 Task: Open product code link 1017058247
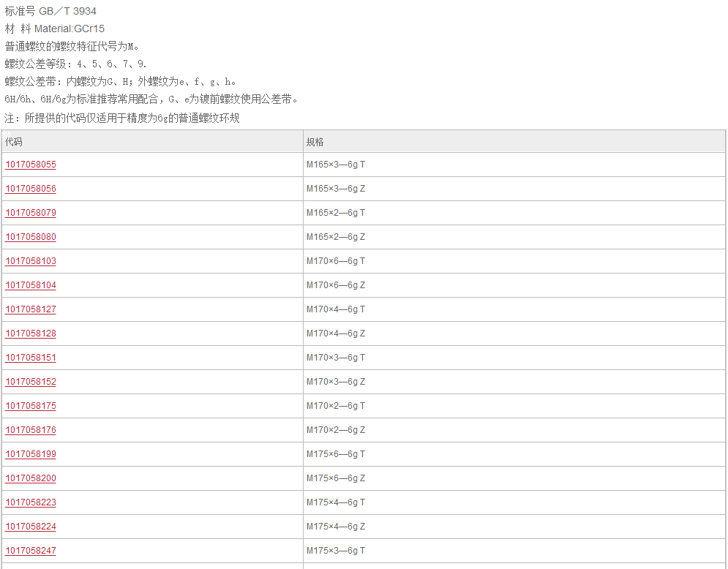pyautogui.click(x=31, y=551)
